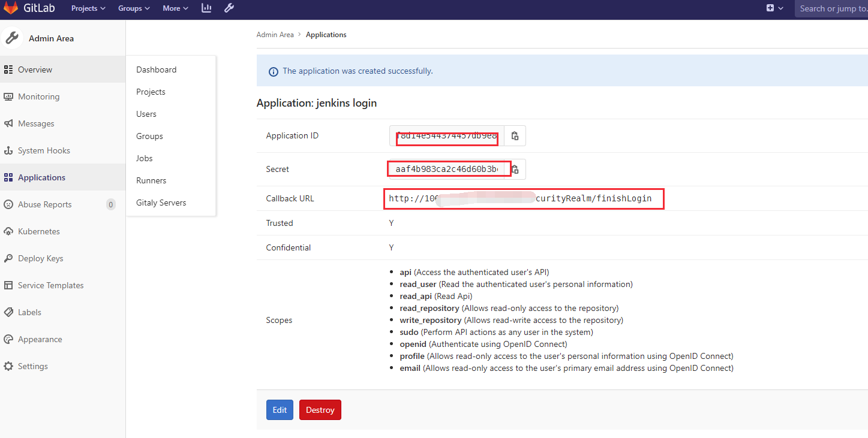Open Users in Overview submenu
868x438 pixels.
pyautogui.click(x=146, y=114)
